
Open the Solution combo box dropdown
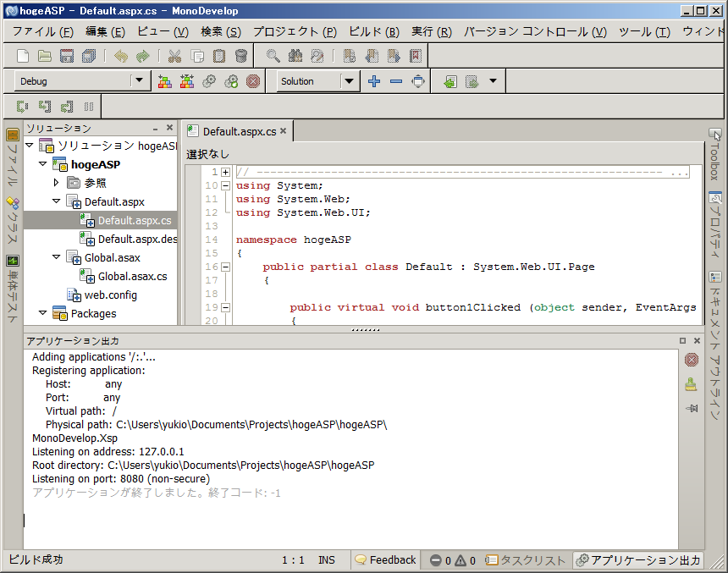pyautogui.click(x=350, y=81)
